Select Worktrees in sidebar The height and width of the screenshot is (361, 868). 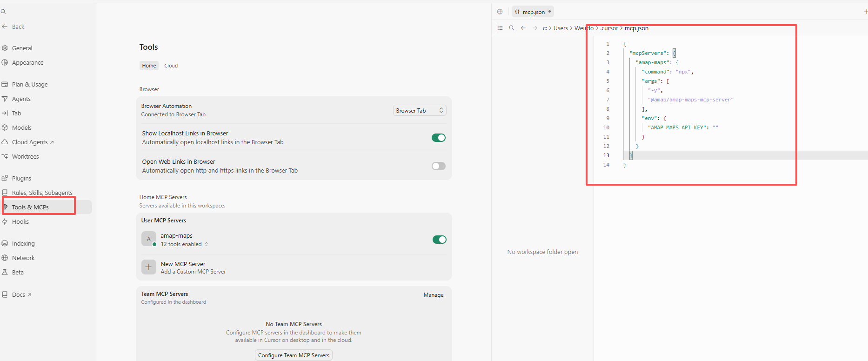(25, 156)
